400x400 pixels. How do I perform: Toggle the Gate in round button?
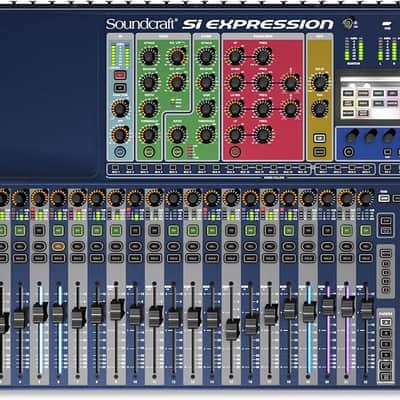click(149, 152)
